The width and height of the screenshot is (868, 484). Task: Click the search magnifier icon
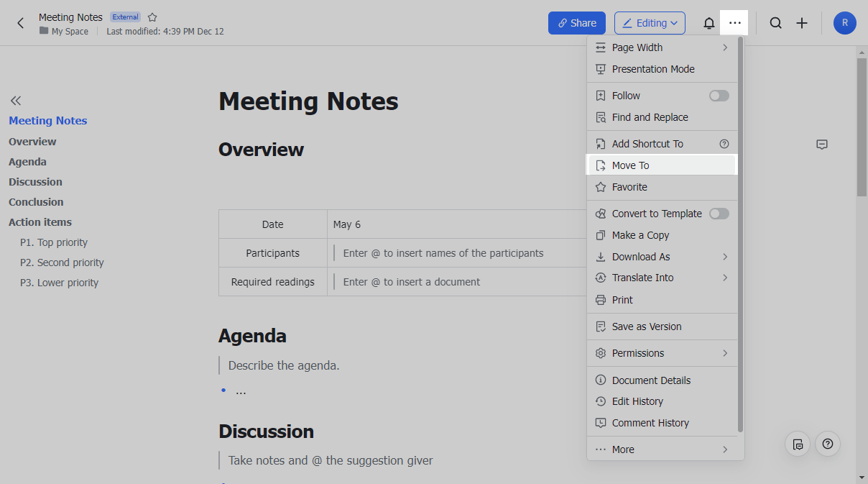click(775, 23)
